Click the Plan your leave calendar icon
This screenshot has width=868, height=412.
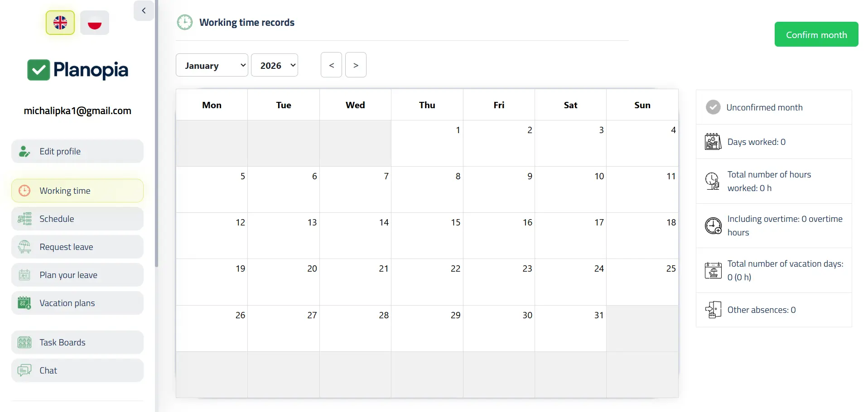click(24, 275)
